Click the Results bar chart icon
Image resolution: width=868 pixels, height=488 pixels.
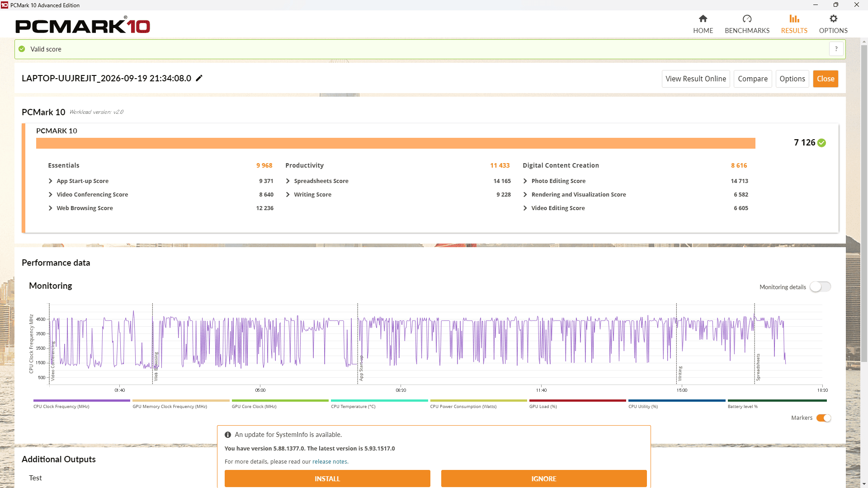click(794, 19)
